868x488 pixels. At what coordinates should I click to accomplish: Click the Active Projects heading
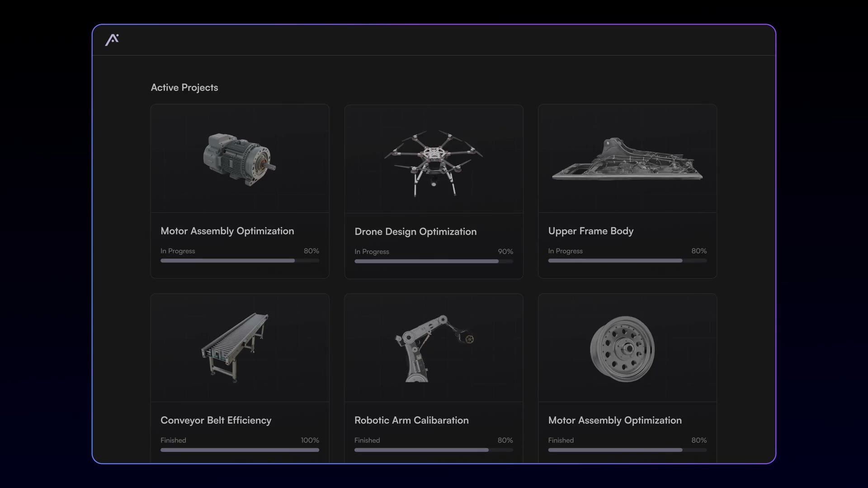184,88
